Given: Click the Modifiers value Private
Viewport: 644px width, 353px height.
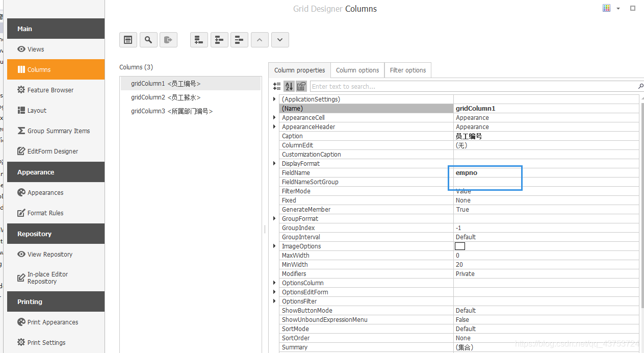Looking at the screenshot, I should 465,273.
